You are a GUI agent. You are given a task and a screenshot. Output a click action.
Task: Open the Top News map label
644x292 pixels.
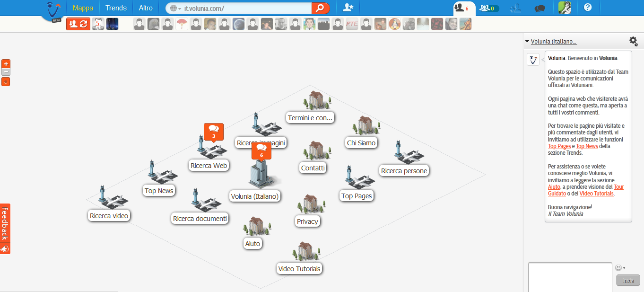(x=159, y=191)
